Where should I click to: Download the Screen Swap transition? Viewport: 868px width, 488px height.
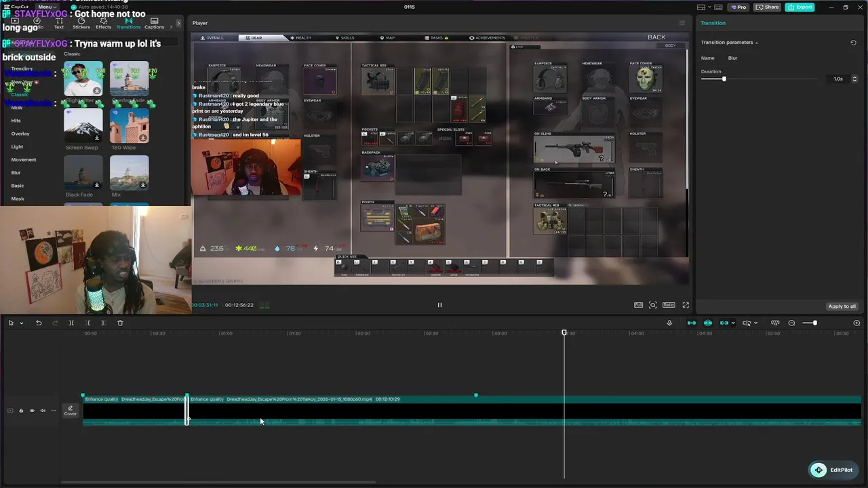[x=97, y=138]
